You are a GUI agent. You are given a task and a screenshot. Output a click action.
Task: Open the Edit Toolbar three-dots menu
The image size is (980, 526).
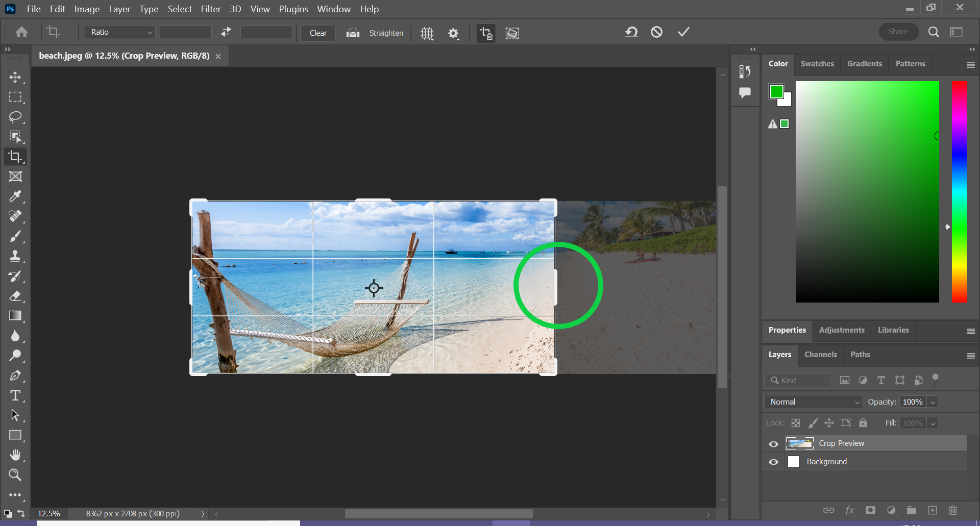coord(15,495)
